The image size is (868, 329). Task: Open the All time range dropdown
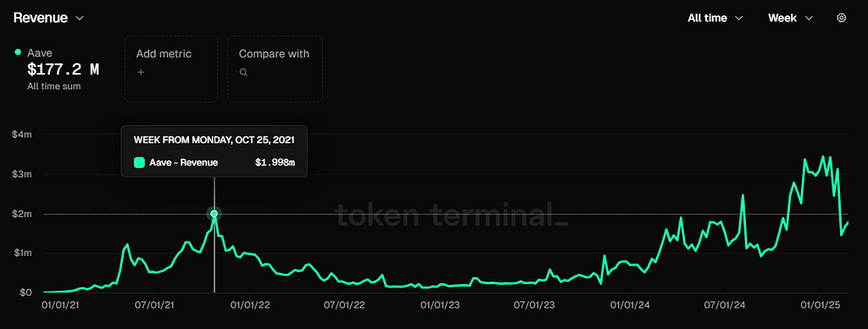coord(715,18)
